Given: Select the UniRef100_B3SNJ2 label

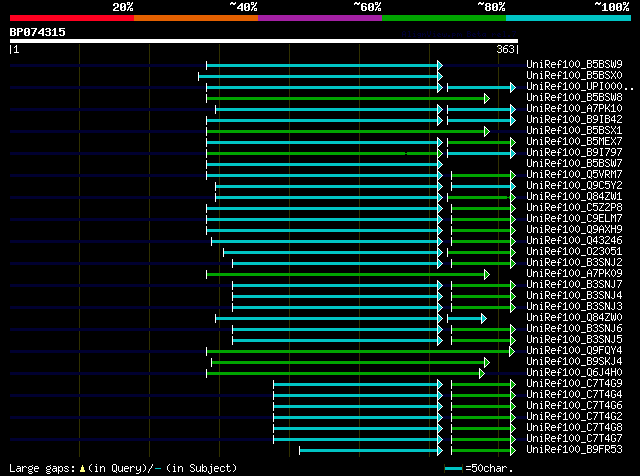Looking at the screenshot, I should [x=574, y=263].
